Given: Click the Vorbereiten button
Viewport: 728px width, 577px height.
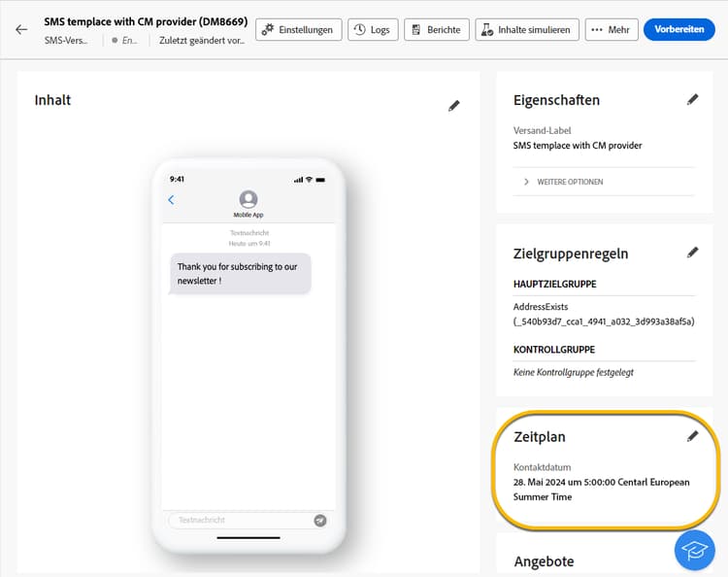Looking at the screenshot, I should coord(679,29).
